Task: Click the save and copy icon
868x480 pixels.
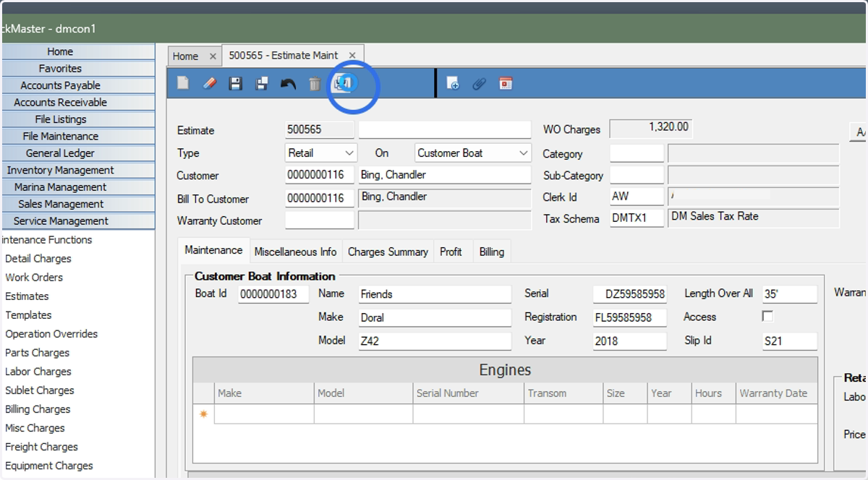Action: pyautogui.click(x=262, y=84)
